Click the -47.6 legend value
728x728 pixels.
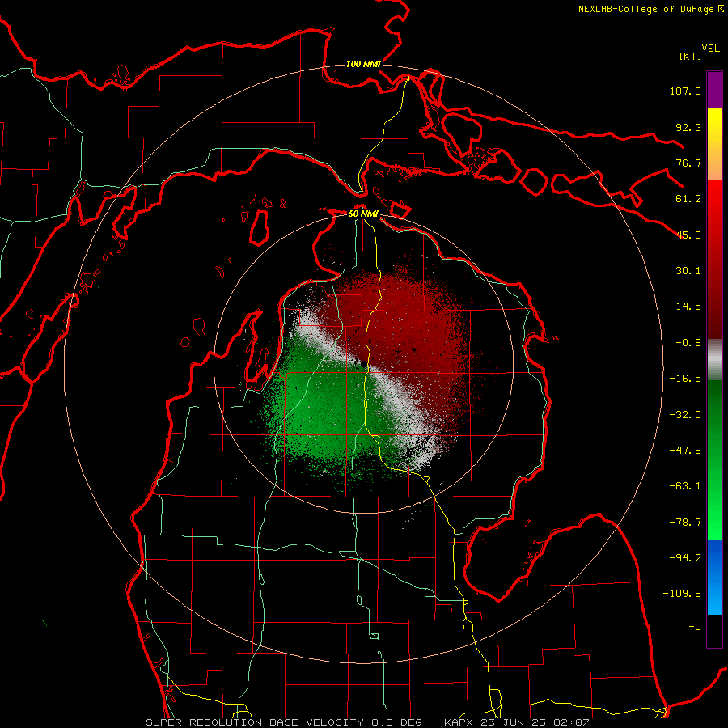point(685,451)
